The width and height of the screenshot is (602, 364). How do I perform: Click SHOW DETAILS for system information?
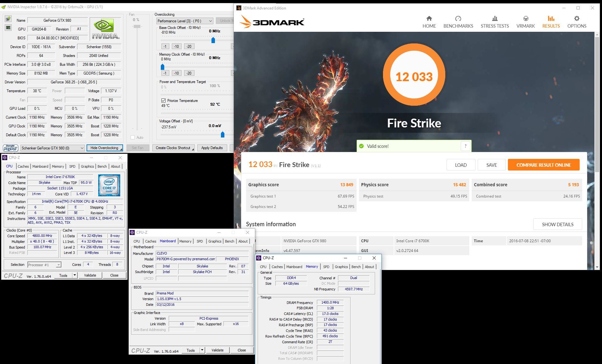click(x=557, y=224)
